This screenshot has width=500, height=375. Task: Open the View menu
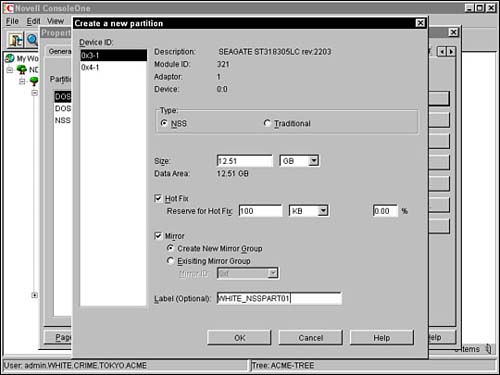pos(55,21)
